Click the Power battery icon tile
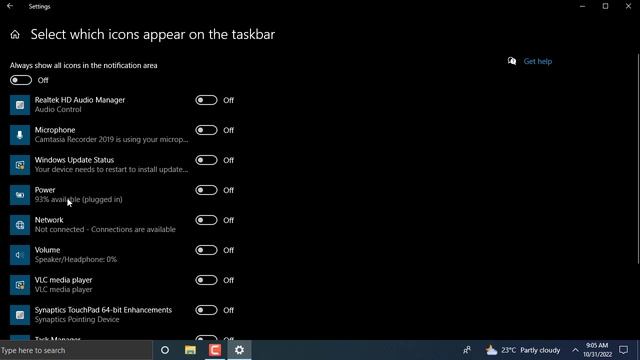The image size is (640, 360). pos(20,195)
